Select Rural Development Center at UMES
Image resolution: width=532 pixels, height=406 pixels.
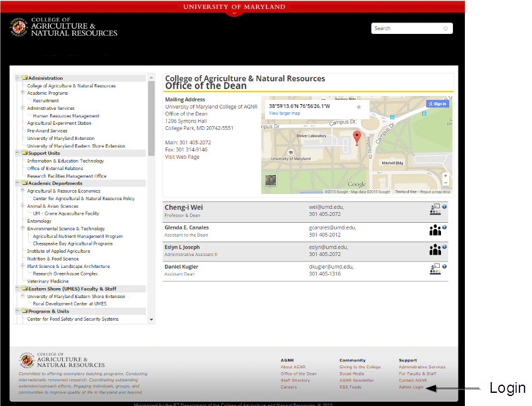pyautogui.click(x=70, y=304)
